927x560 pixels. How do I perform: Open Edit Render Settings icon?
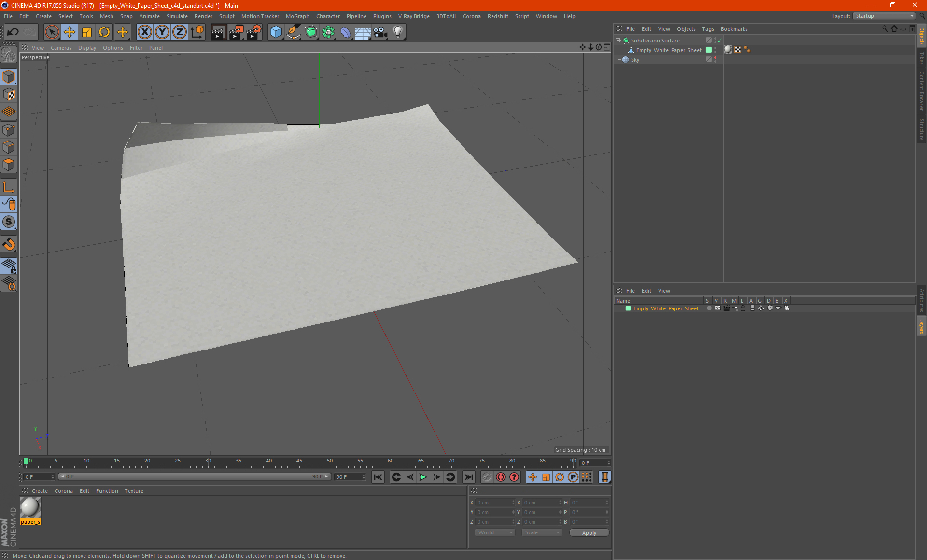(x=254, y=32)
